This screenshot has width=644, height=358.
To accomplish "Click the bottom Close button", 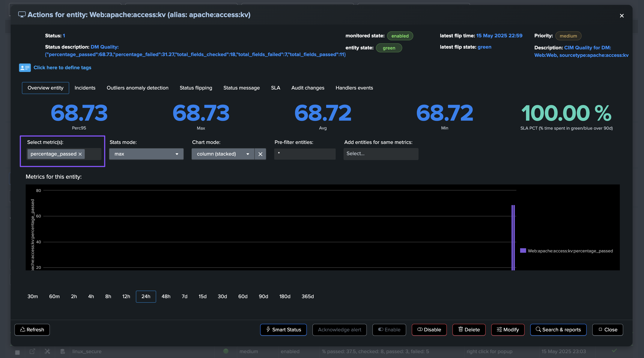I will (607, 330).
